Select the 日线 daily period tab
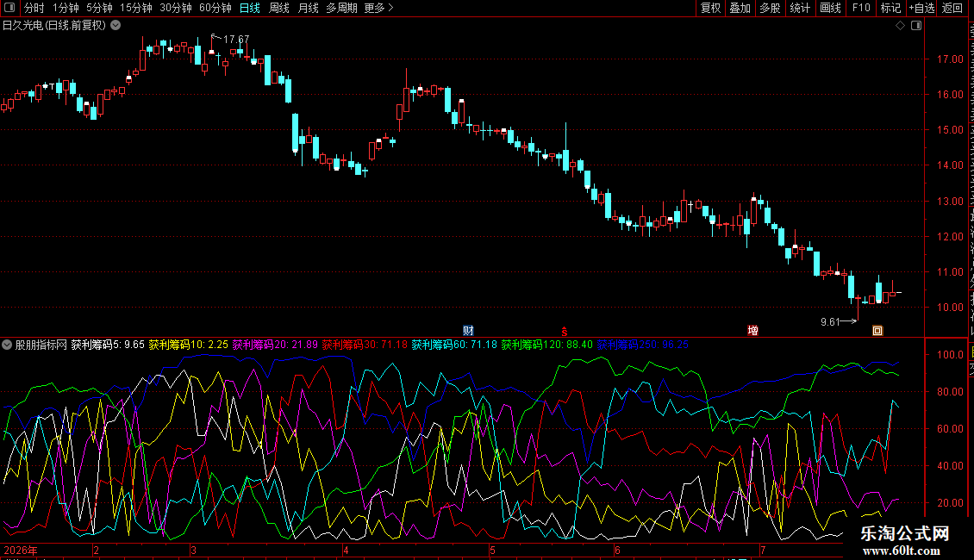974x560 pixels. pos(250,8)
